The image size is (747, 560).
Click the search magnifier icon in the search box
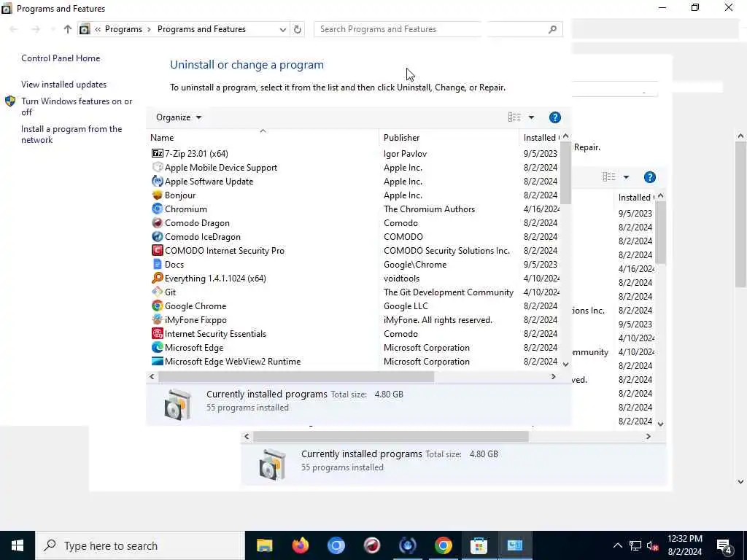(x=553, y=29)
